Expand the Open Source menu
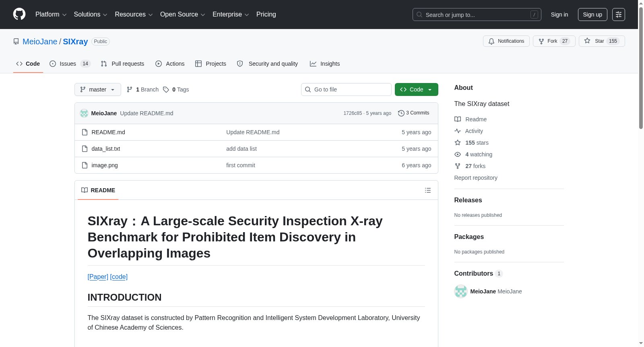Viewport: 644px width, 347px height. (183, 15)
